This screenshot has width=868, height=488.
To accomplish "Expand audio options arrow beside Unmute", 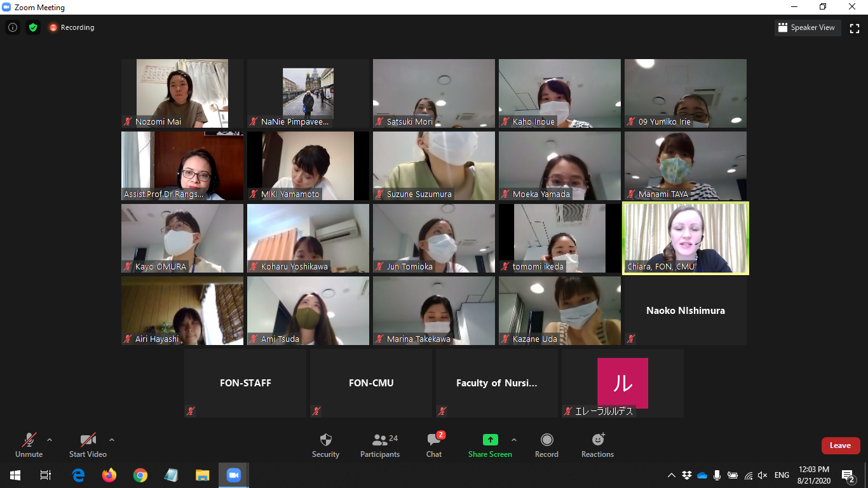I will point(50,440).
